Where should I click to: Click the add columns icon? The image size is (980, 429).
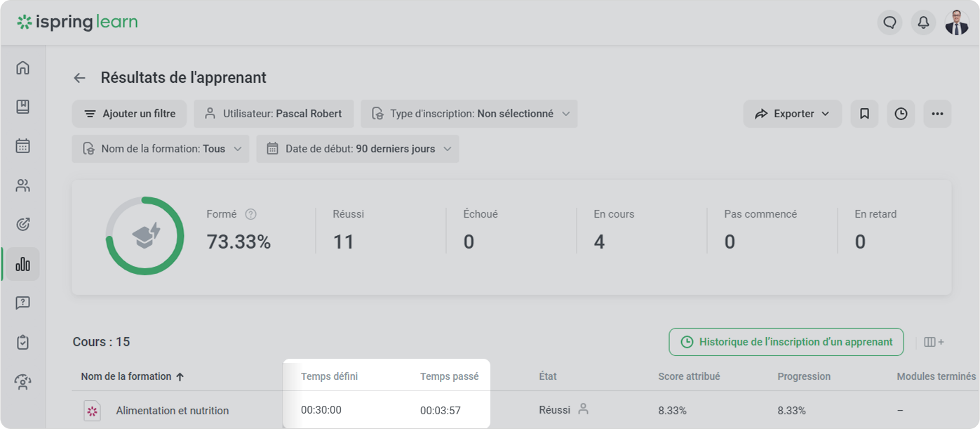934,342
